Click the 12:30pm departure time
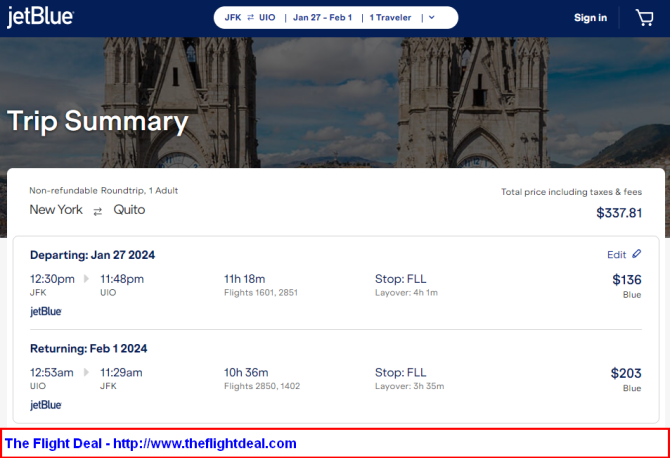Screen dimensions: 670x458 coord(52,279)
